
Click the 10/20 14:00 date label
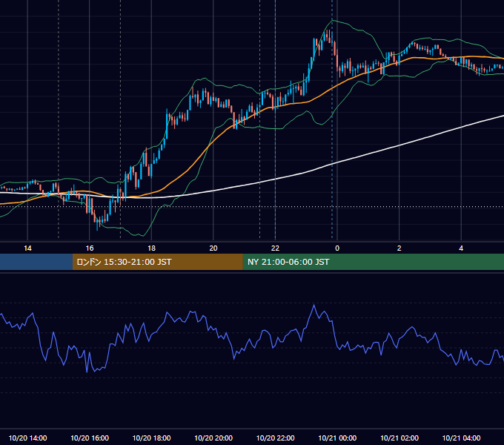tap(27, 438)
